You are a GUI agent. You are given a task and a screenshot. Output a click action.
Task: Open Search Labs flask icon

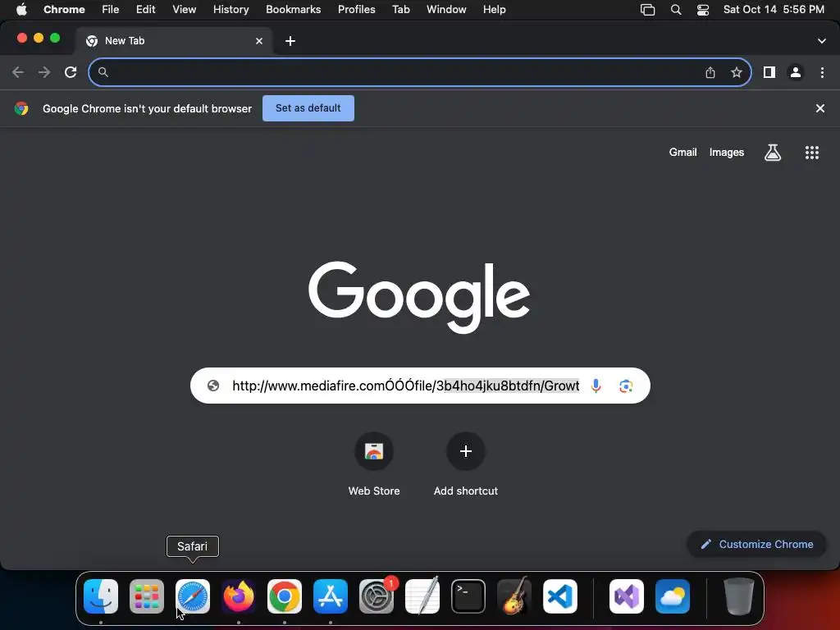(x=773, y=153)
